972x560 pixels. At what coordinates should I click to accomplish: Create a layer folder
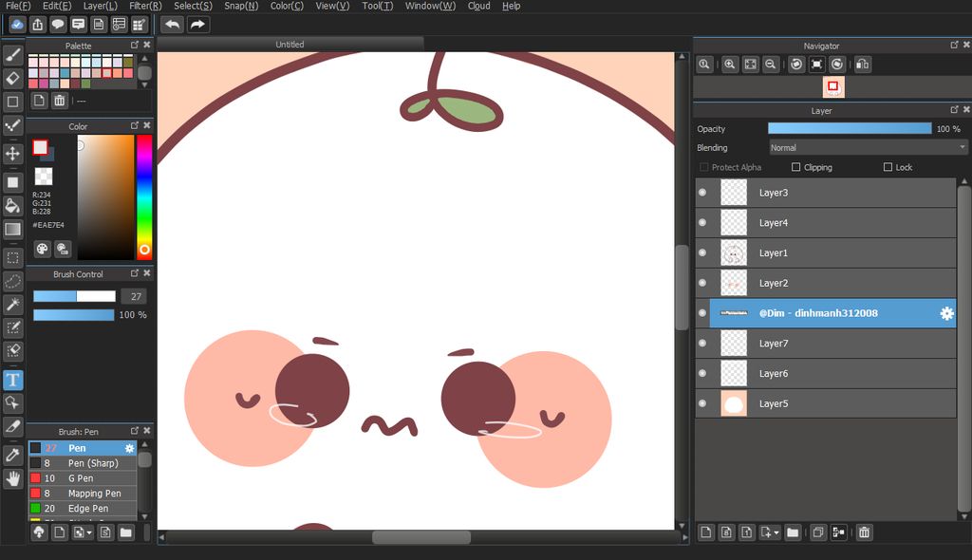[793, 532]
